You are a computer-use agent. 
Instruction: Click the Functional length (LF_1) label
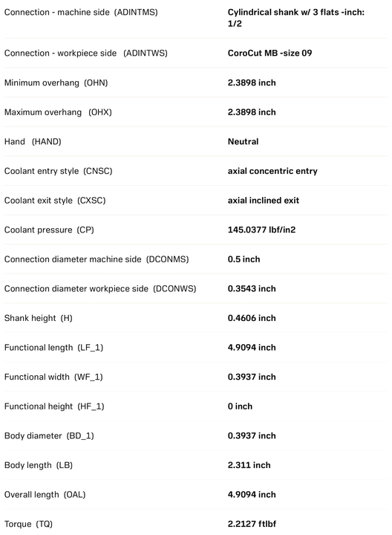(53, 347)
